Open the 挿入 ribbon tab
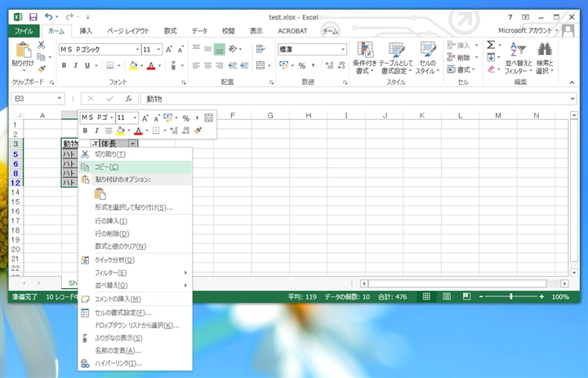The height and width of the screenshot is (378, 588). [x=86, y=31]
